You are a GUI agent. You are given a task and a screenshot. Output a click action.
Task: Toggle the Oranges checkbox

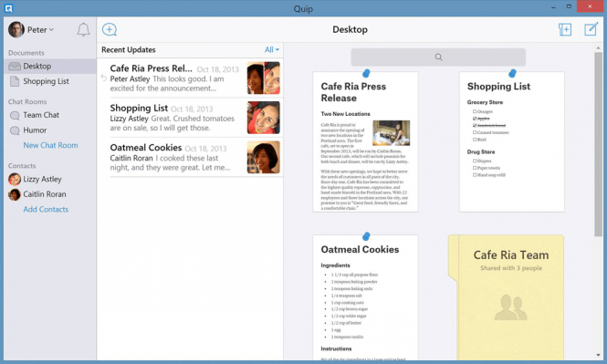click(x=475, y=112)
